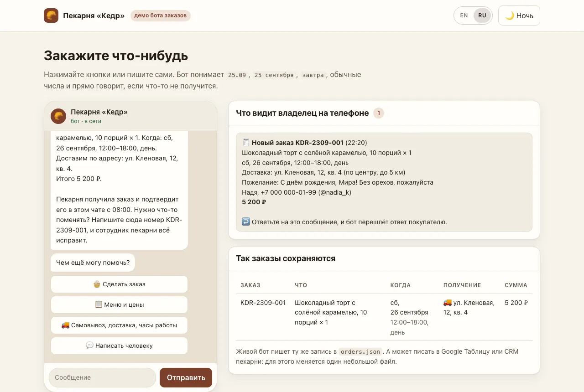This screenshot has height=392, width=584.
Task: Click the ЗАКАЗ column header
Action: tap(250, 285)
